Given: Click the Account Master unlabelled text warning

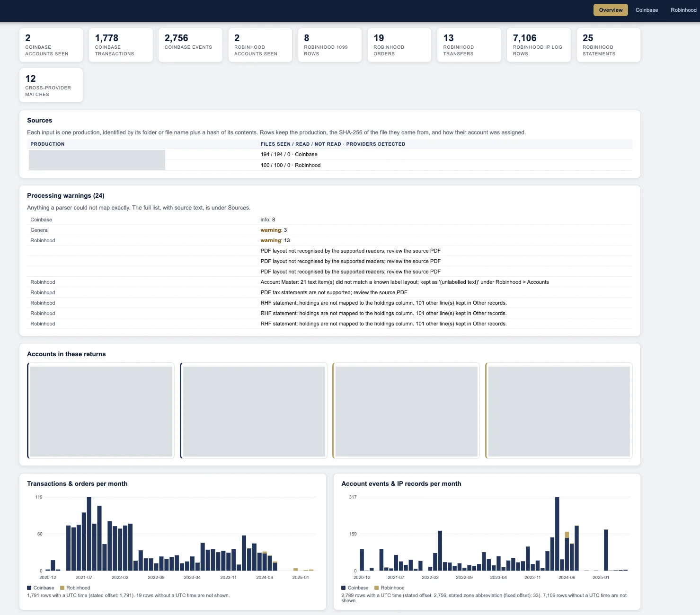Looking at the screenshot, I should point(330,282).
